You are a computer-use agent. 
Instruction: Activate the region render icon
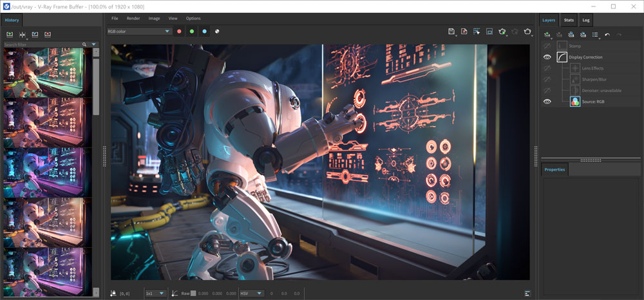(x=477, y=32)
